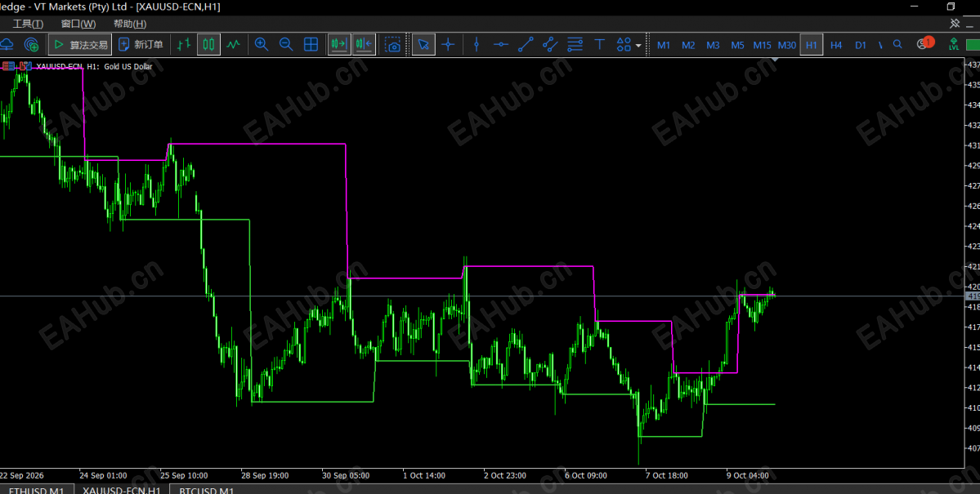This screenshot has height=494, width=980.
Task: Select the Fibonacci retracement tool
Action: (x=575, y=44)
